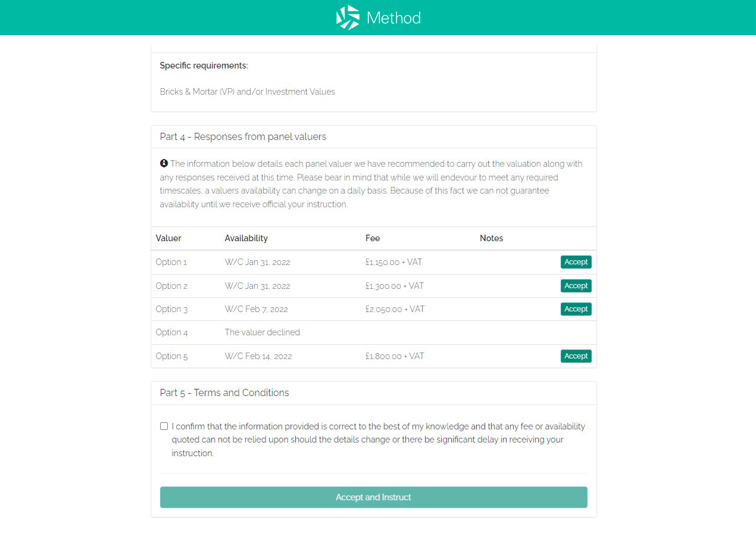The height and width of the screenshot is (536, 756).
Task: Click the Notes column header
Action: point(491,238)
